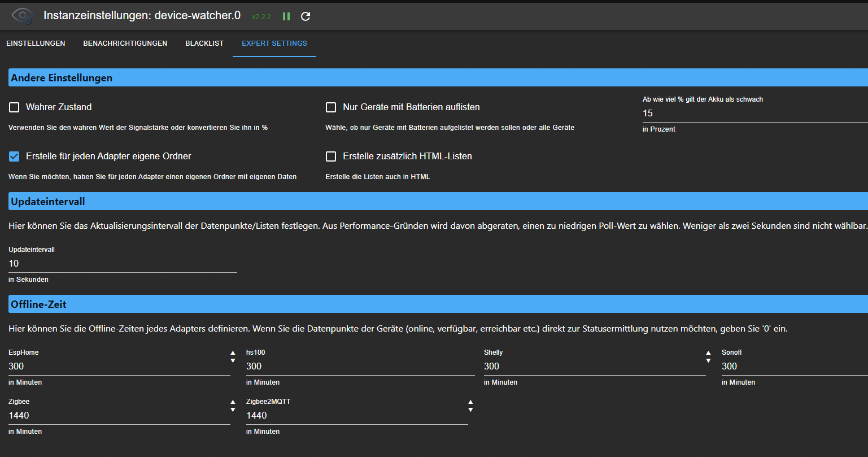Click the Updateintervall field showing 10

click(123, 264)
